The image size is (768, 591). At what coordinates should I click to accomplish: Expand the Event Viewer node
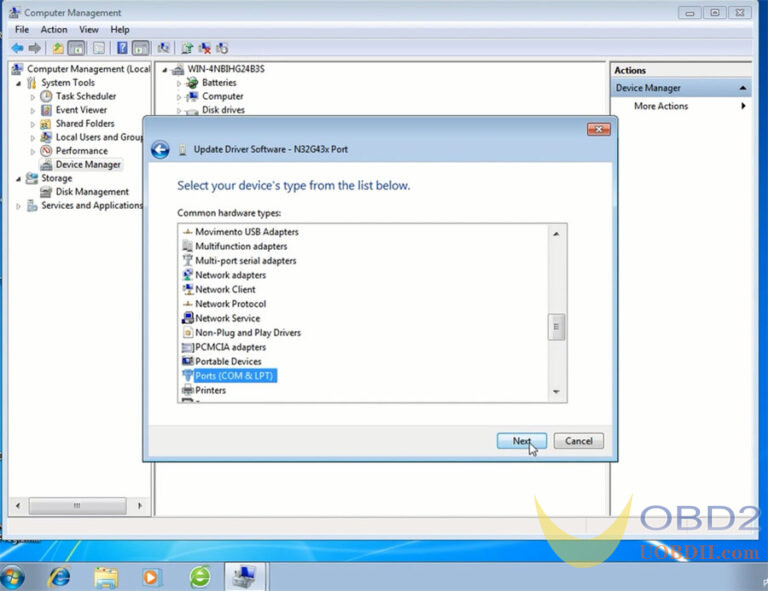33,111
